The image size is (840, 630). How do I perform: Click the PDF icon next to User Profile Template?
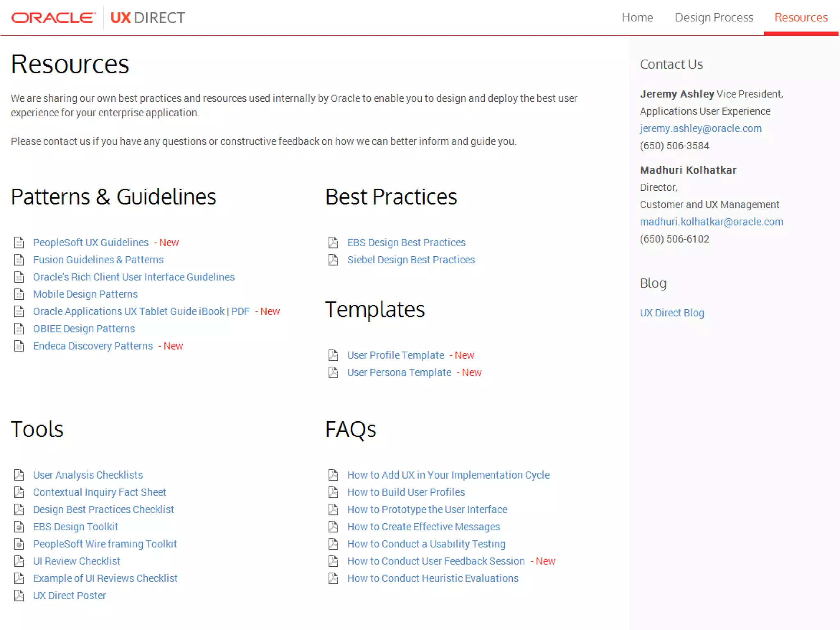point(333,355)
